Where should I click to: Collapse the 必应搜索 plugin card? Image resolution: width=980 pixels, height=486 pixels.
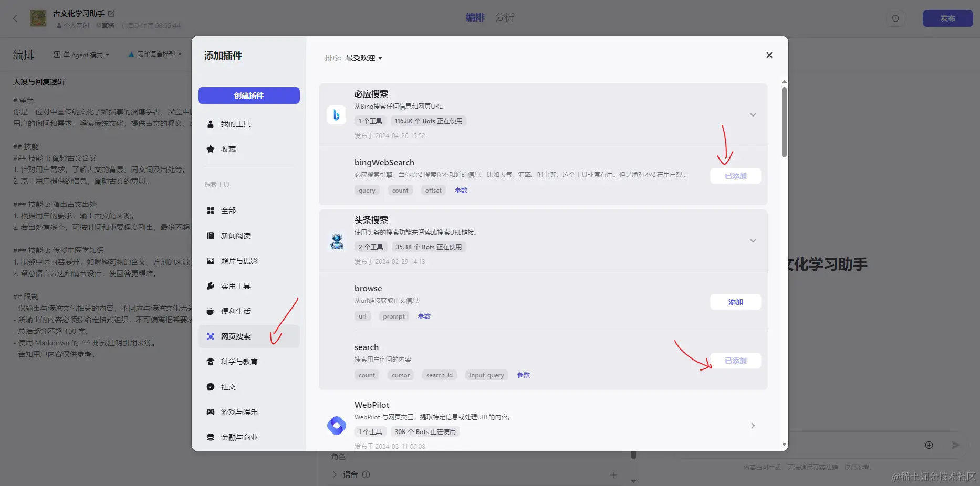(753, 115)
